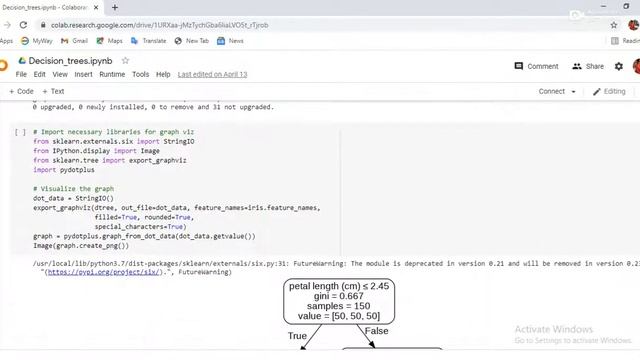View site security lock information

tap(43, 25)
